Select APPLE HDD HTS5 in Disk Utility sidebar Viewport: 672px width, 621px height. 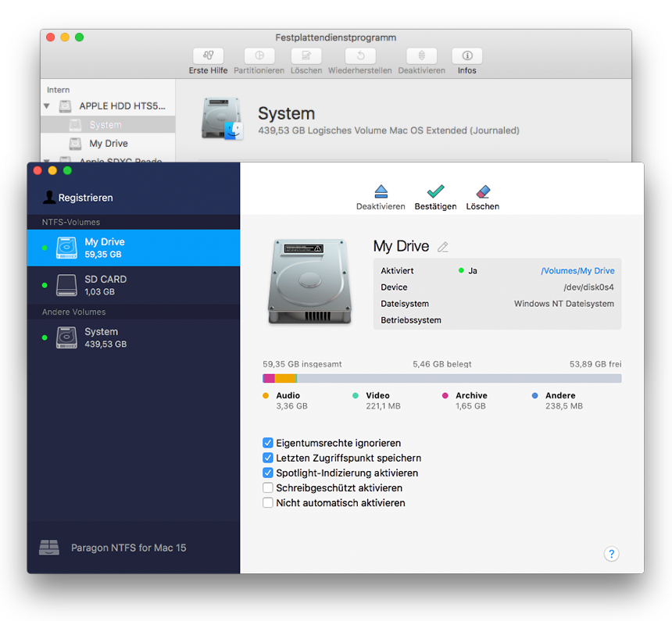click(108, 106)
